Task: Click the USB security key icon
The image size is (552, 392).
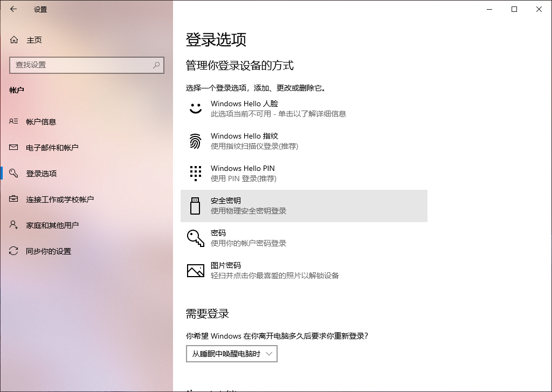Action: pos(195,205)
